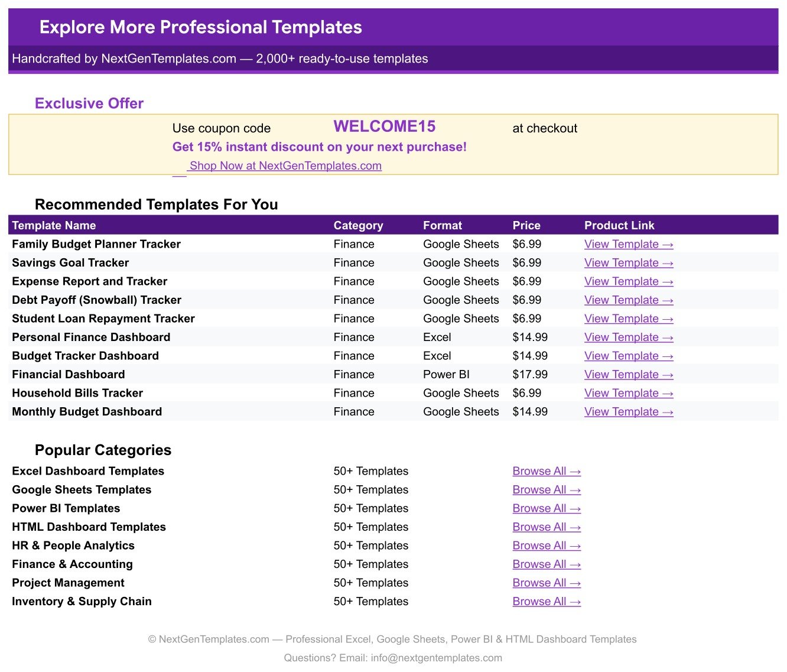Click the Handcrafted by NextGenTemplates.com subtitle
Viewport: 787px width, 672px height.
[220, 59]
